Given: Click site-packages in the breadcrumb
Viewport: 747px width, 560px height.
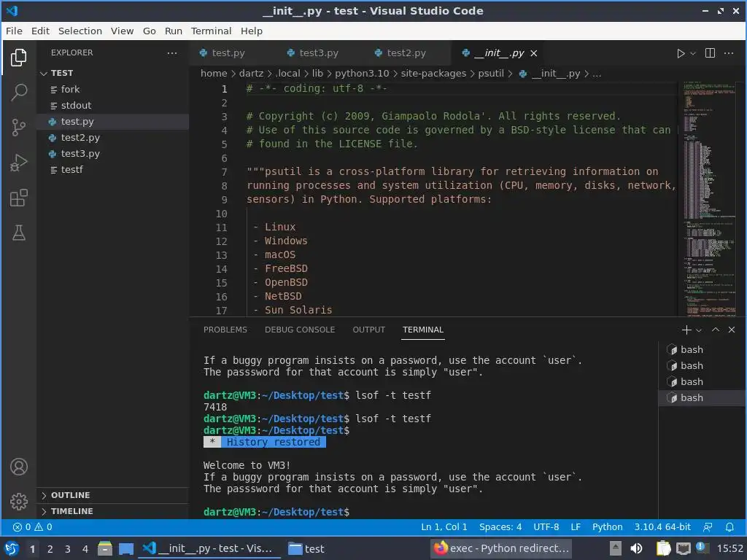Looking at the screenshot, I should tap(433, 74).
